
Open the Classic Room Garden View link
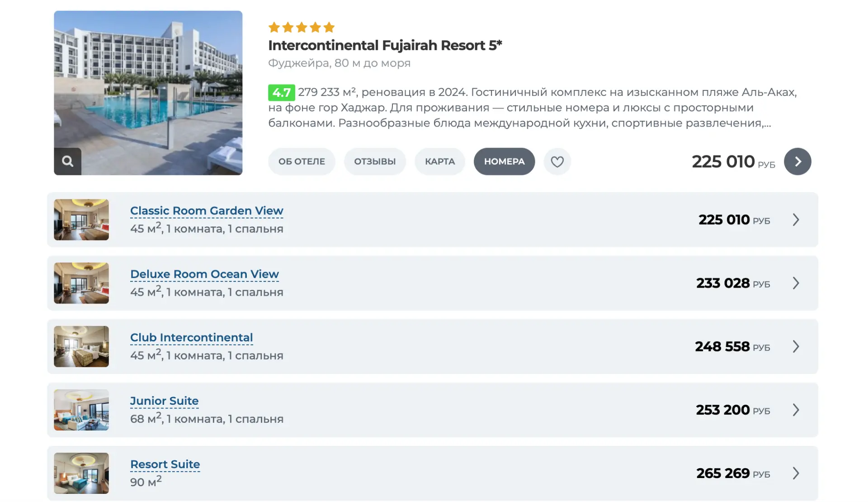[x=207, y=211]
